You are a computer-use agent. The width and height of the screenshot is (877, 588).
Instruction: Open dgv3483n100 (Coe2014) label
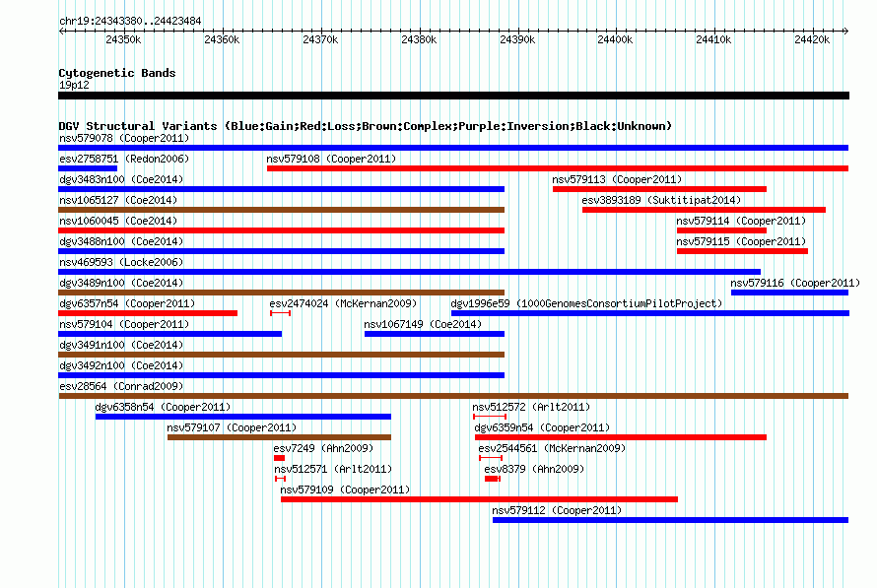click(121, 179)
